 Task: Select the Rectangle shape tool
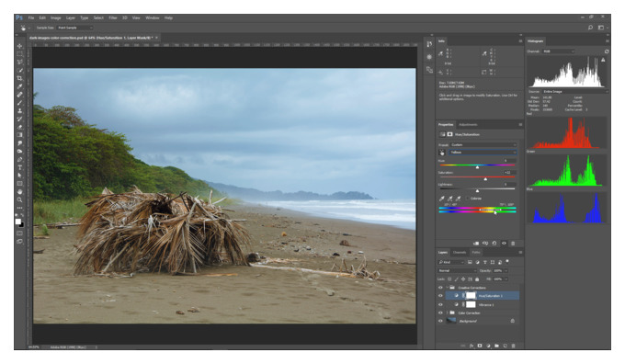(19, 184)
